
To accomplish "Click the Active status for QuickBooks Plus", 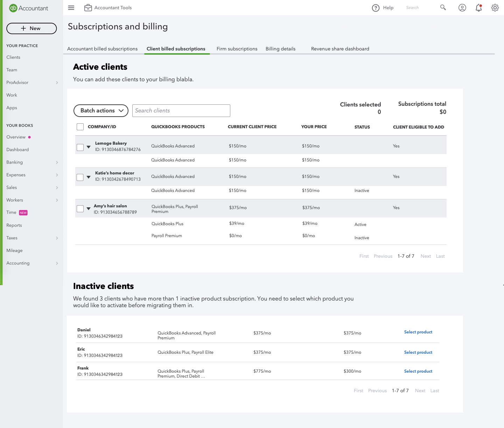I will 360,225.
